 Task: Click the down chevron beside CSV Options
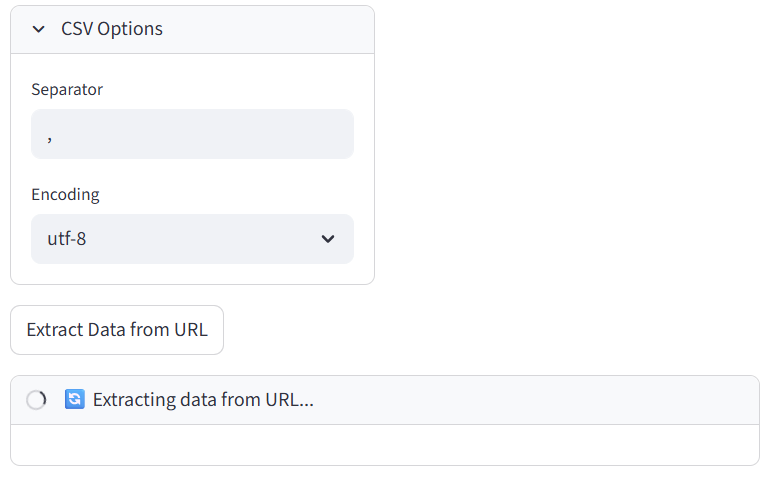tap(38, 29)
